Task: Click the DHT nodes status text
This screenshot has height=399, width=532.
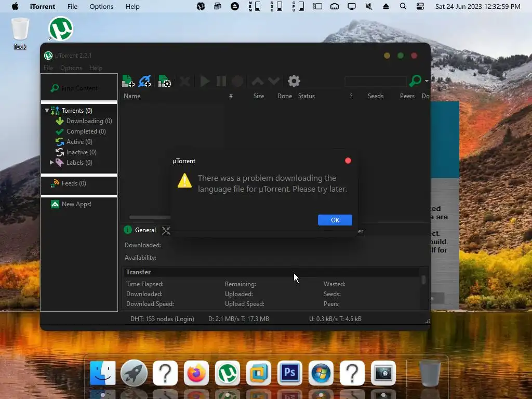Action: pyautogui.click(x=162, y=319)
